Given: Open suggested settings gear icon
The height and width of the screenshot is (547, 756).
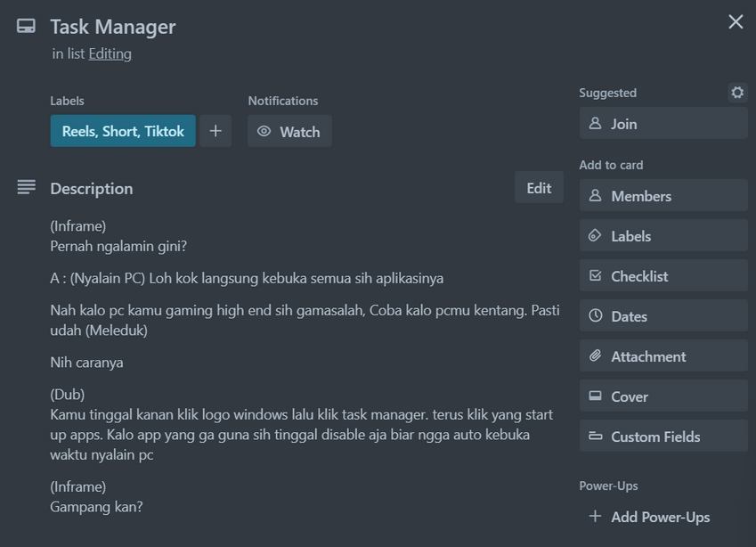Looking at the screenshot, I should tap(737, 93).
